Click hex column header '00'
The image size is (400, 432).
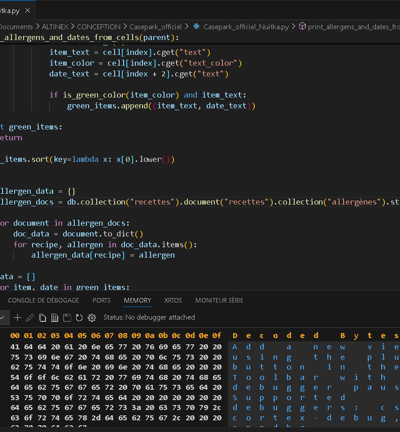pos(15,336)
